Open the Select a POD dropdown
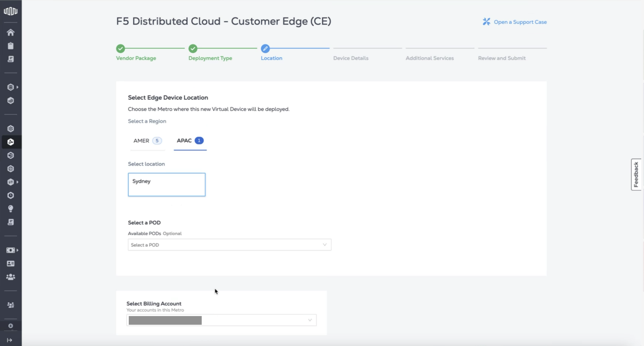 click(x=229, y=245)
